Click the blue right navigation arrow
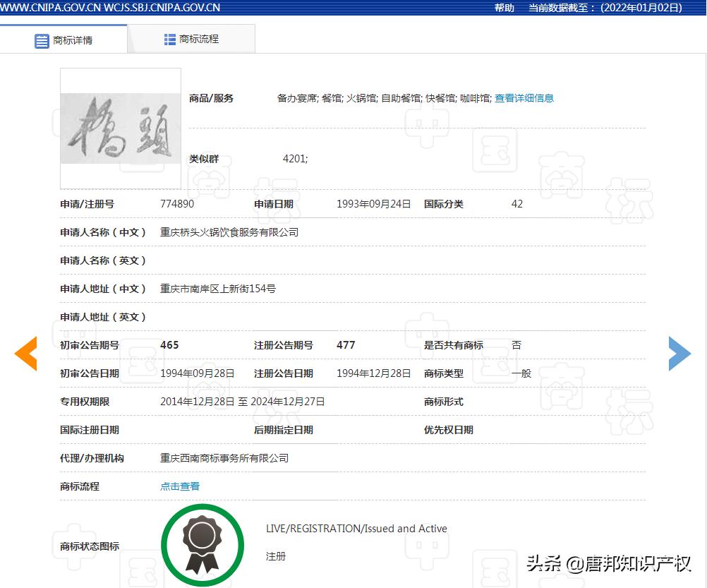Viewport: 707px width, 588px height. 679,354
